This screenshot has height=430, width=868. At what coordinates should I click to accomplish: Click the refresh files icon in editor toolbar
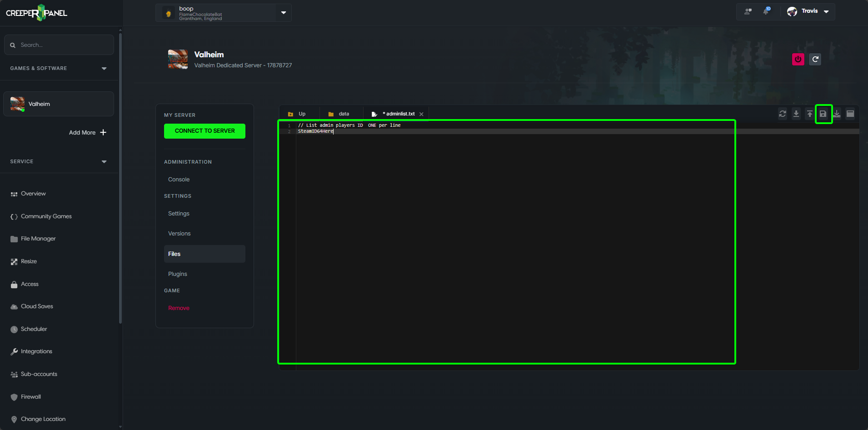783,114
